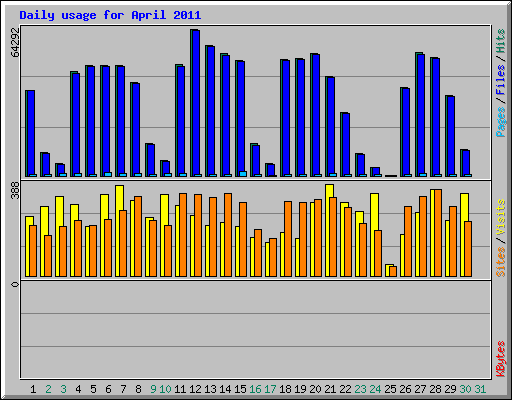Viewport: 512px width, 400px height.
Task: Click the Files legend label
Action: click(x=501, y=79)
